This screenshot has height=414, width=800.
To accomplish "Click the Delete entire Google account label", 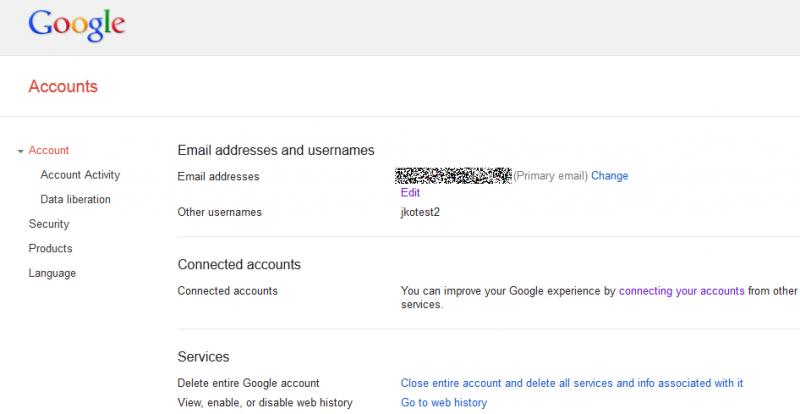I will click(x=248, y=383).
